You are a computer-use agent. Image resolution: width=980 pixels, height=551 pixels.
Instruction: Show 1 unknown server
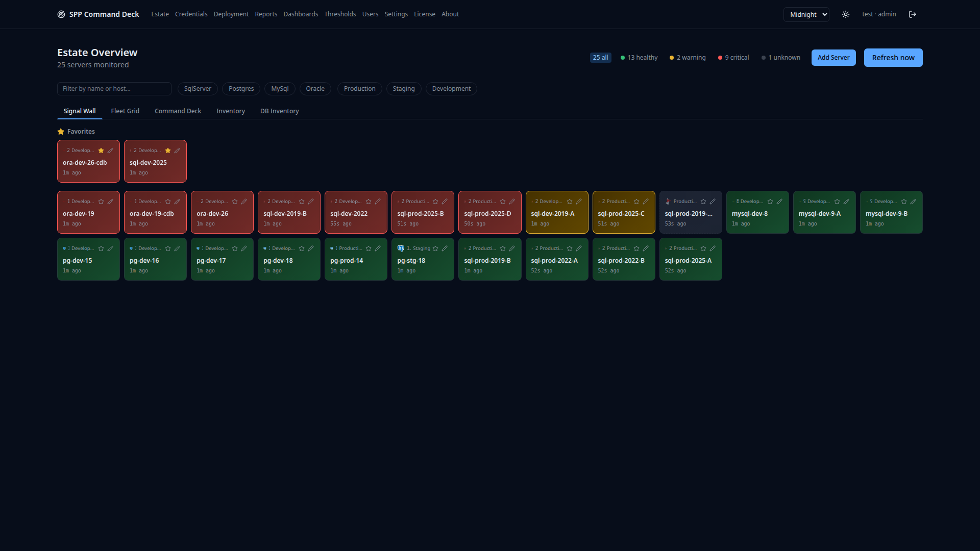click(x=781, y=58)
